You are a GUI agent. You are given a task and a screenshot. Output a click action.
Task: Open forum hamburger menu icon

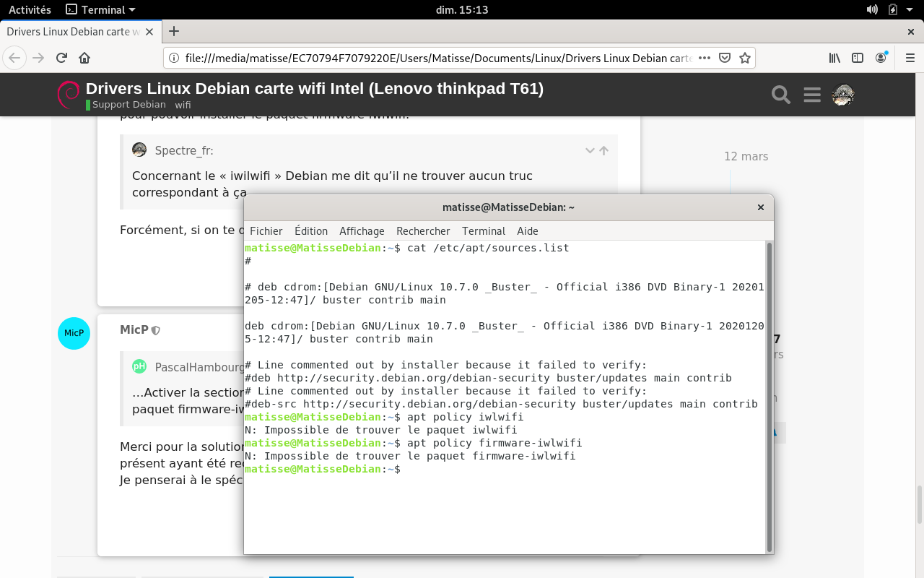click(x=812, y=95)
